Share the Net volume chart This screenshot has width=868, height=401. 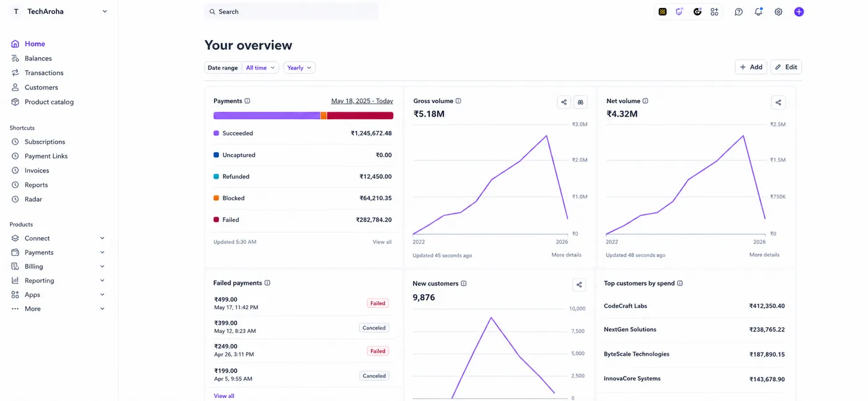778,102
